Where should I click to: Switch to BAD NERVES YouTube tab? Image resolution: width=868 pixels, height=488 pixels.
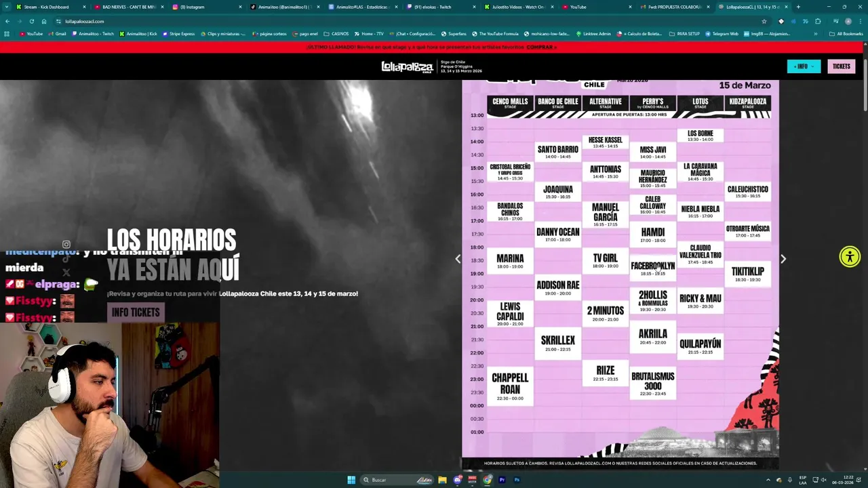(129, 7)
